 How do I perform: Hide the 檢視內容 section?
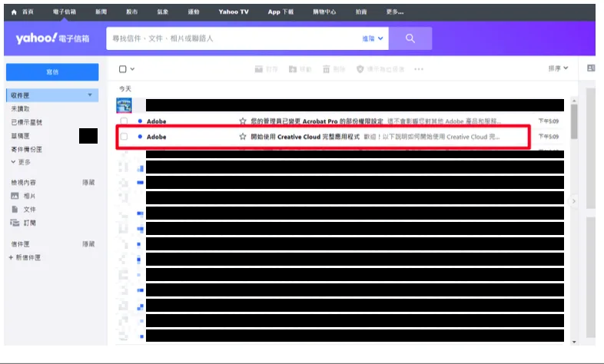(x=88, y=183)
